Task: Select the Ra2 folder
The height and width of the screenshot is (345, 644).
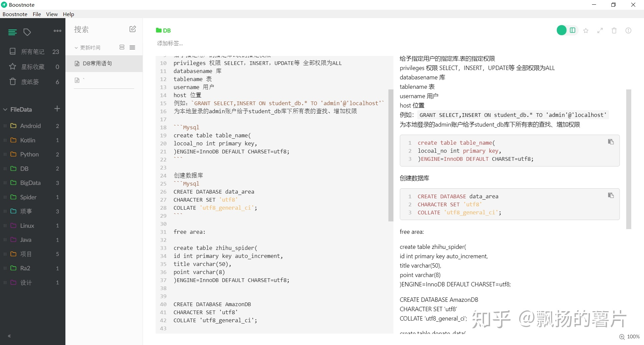Action: pos(33,268)
